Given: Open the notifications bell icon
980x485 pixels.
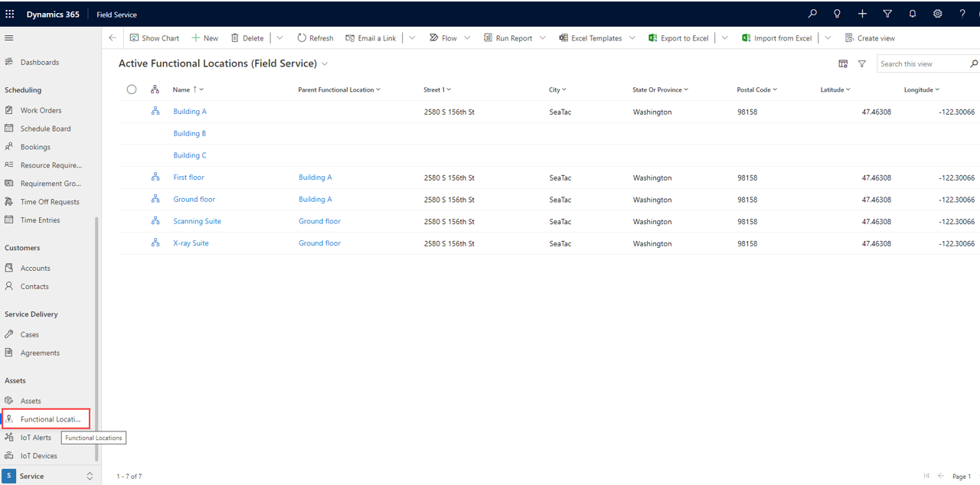Looking at the screenshot, I should (x=913, y=14).
